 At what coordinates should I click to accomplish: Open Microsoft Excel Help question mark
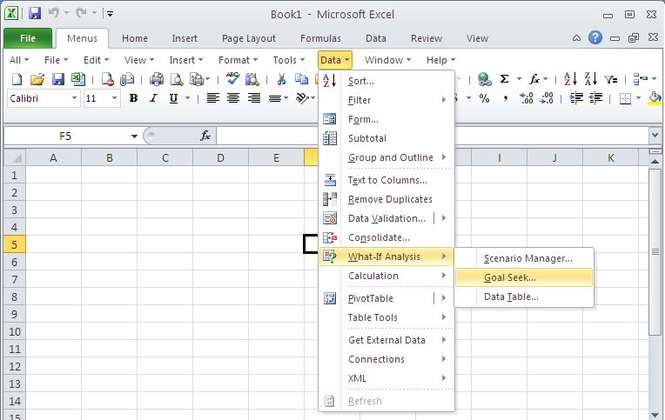point(595,38)
